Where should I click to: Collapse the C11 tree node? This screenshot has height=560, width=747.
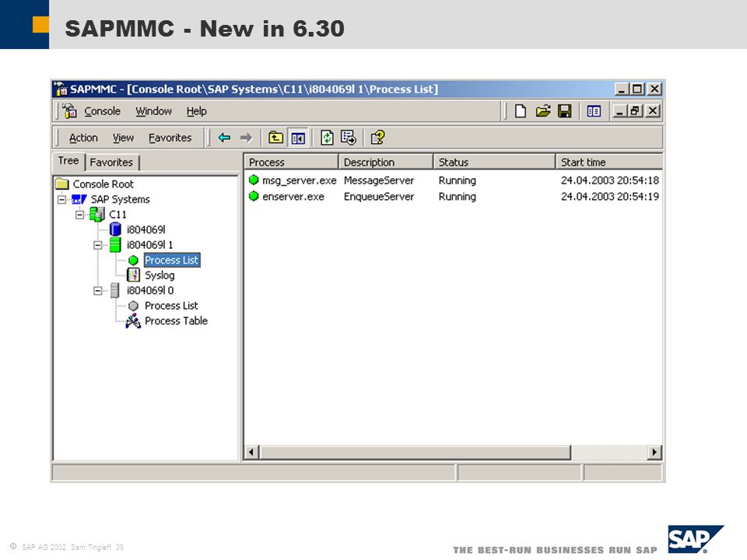(x=79, y=215)
